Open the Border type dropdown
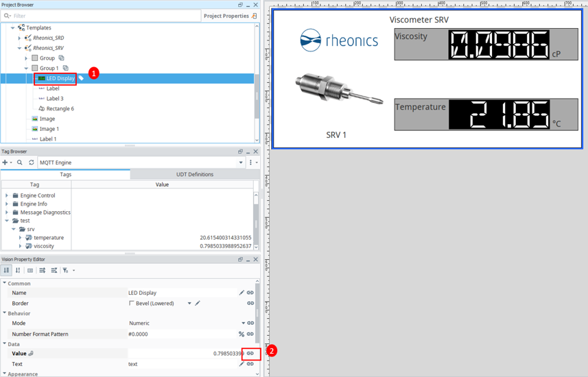The image size is (588, 377). tap(189, 303)
